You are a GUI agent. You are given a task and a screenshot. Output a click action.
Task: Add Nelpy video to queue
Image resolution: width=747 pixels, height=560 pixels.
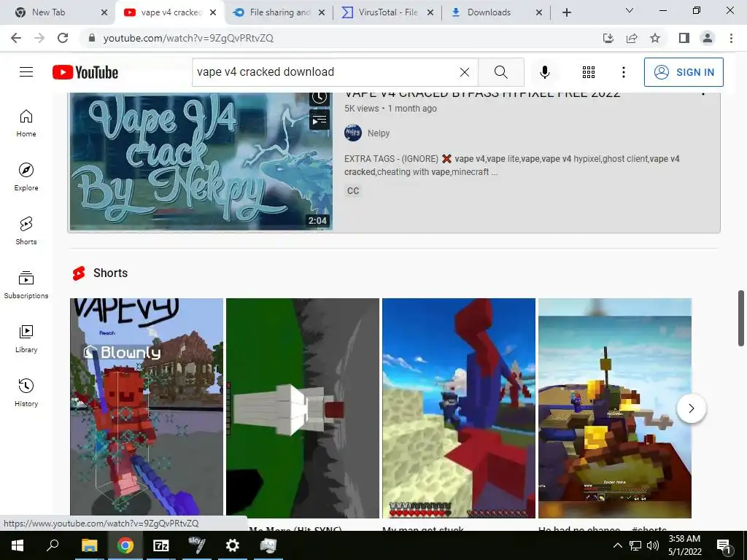320,120
